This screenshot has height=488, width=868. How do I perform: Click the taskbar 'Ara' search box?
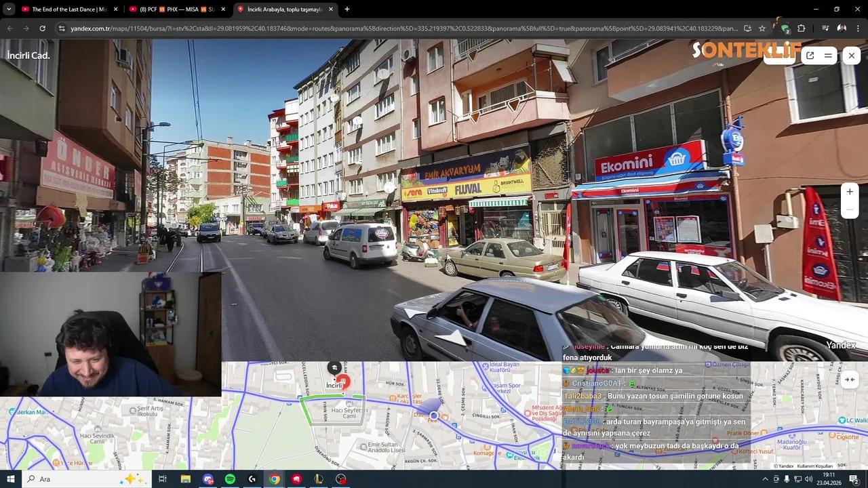tap(85, 479)
